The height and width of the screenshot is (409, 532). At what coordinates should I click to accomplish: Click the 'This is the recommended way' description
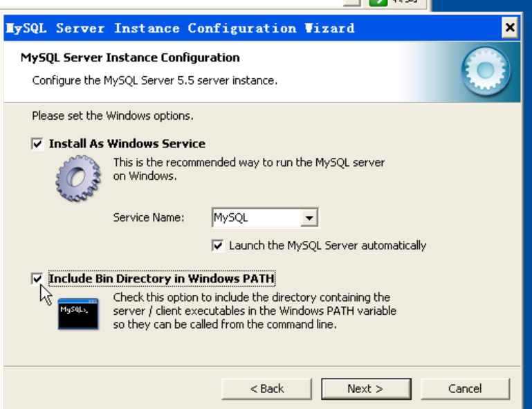point(248,169)
